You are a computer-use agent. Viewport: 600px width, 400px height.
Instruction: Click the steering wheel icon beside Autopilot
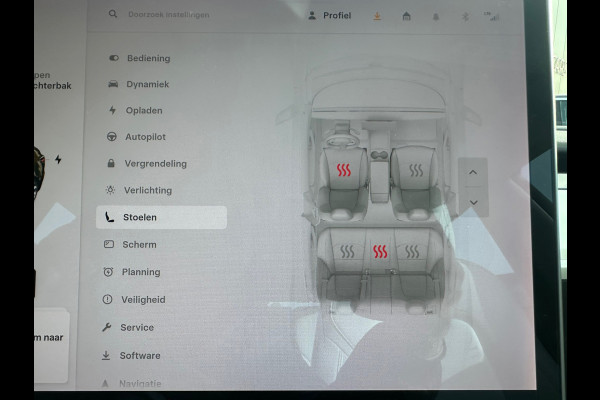point(111,136)
